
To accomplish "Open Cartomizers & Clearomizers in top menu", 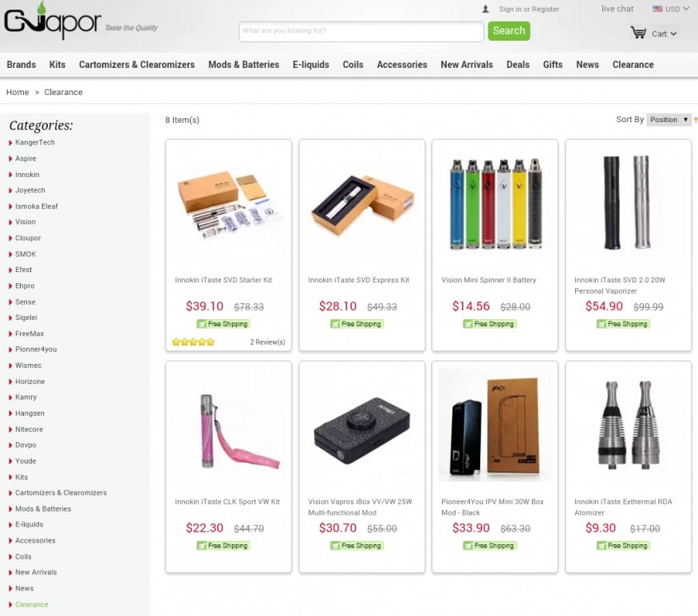I will click(x=136, y=65).
